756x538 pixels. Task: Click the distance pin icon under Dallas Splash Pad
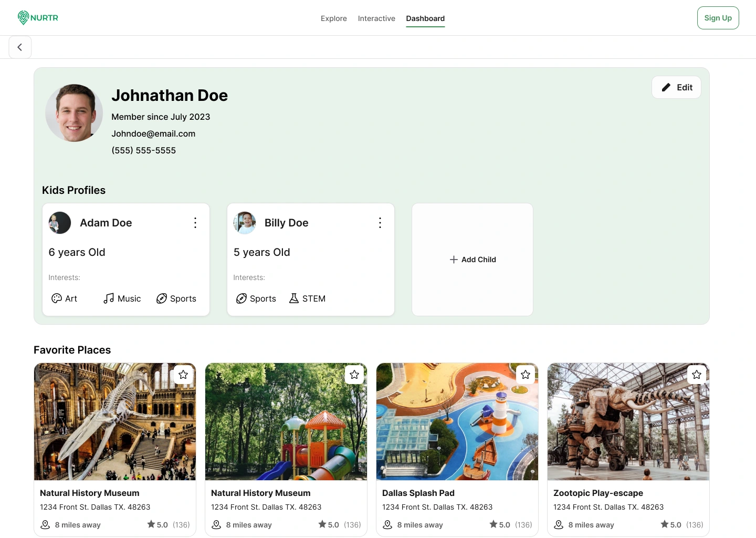point(387,524)
